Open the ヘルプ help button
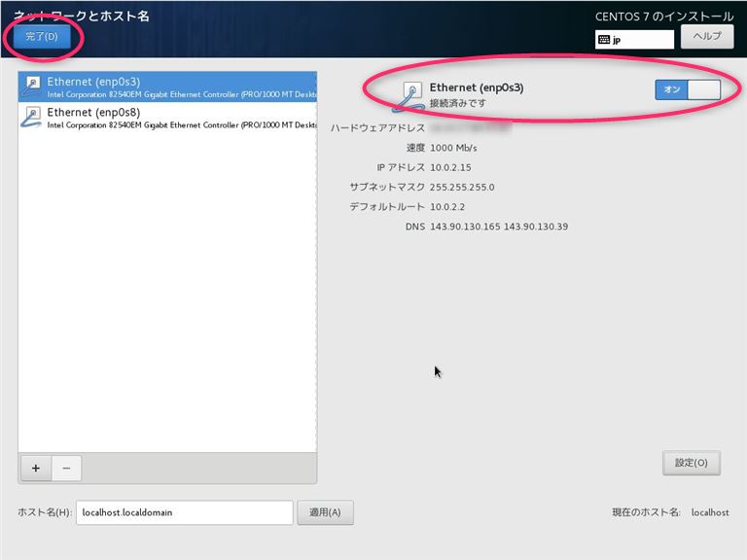 coord(707,36)
